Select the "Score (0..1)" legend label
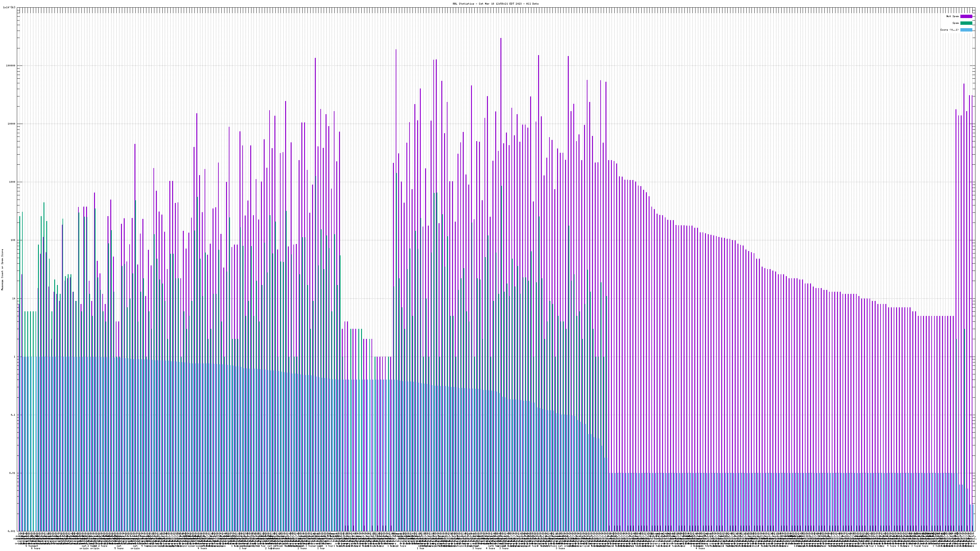The image size is (980, 551). click(949, 30)
